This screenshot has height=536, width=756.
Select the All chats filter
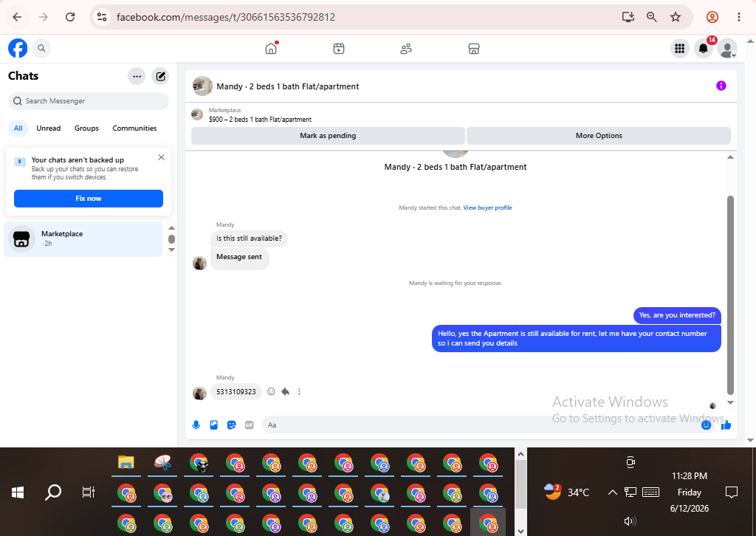point(18,128)
